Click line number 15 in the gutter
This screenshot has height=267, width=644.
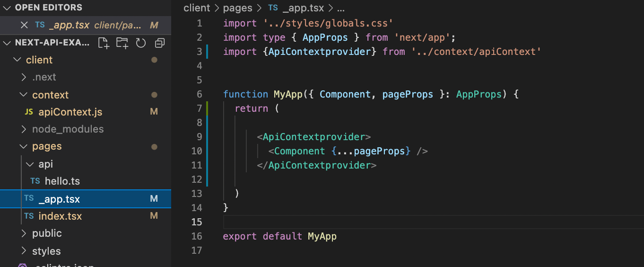tap(197, 222)
